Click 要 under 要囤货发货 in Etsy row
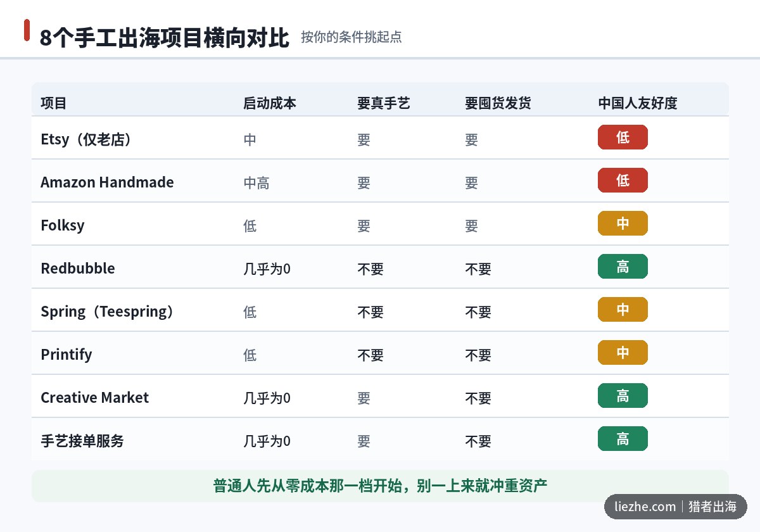Screen dimensions: 760x532 coord(471,140)
